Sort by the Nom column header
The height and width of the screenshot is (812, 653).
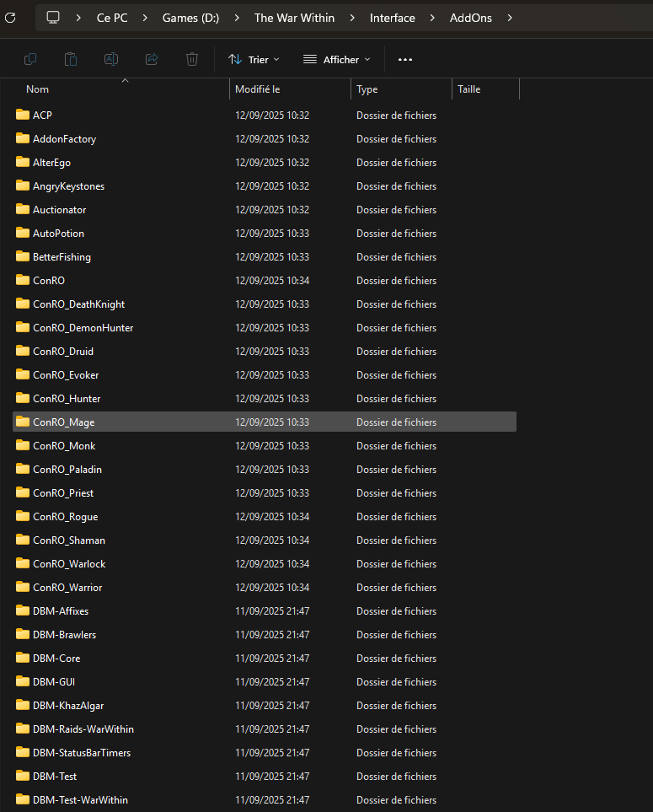(38, 89)
